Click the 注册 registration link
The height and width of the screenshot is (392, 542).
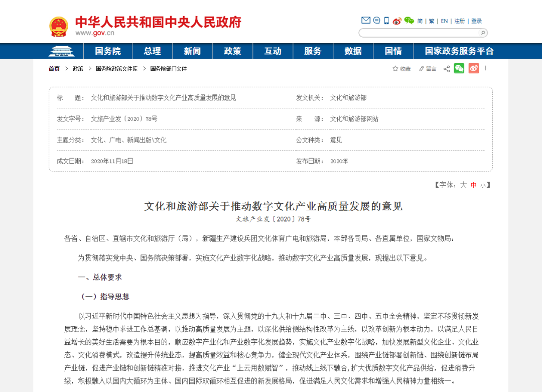(x=460, y=21)
